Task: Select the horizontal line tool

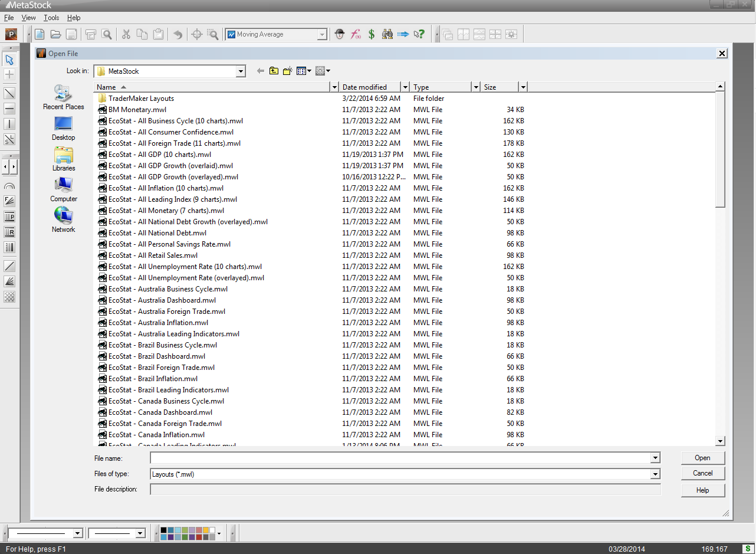Action: [x=9, y=109]
